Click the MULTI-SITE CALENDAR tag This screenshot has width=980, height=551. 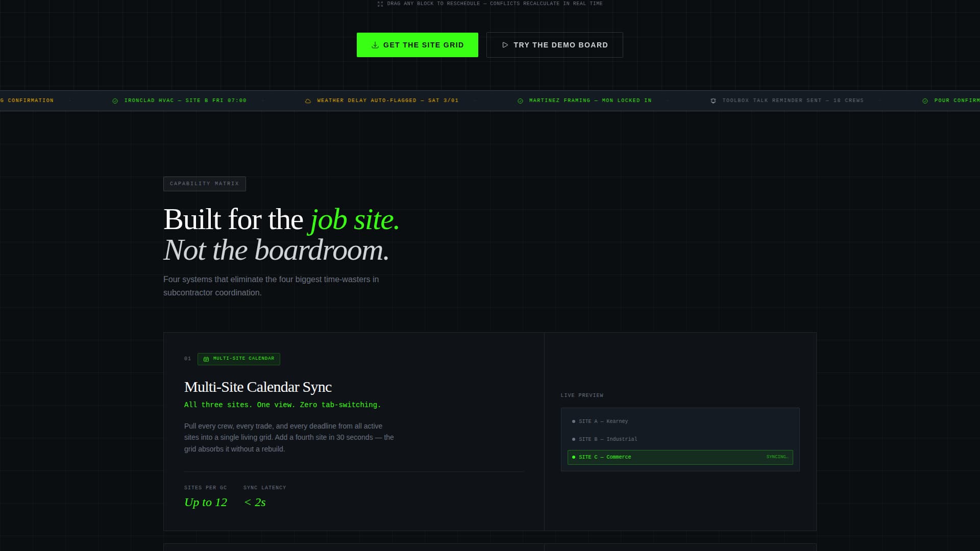[x=238, y=359]
